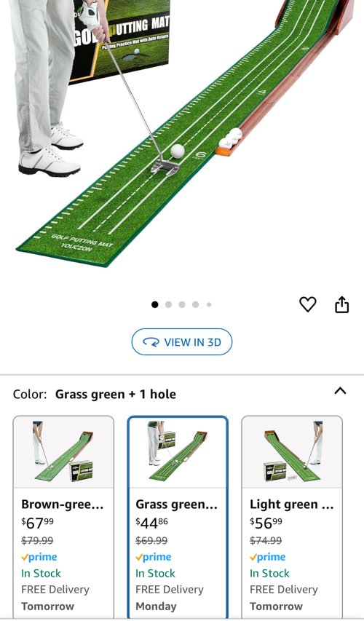This screenshot has width=364, height=621.
Task: Collapse the Color options chevron
Action: pyautogui.click(x=340, y=391)
